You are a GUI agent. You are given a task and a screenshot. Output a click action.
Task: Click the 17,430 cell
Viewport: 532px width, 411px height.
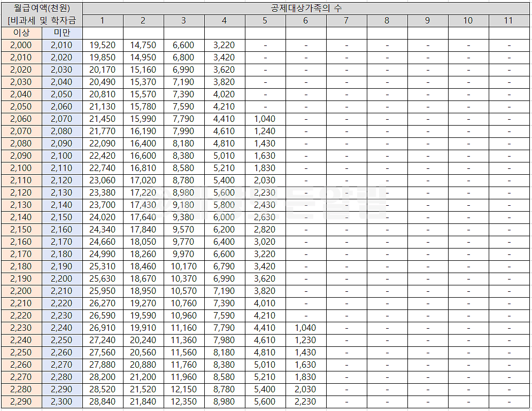pos(143,205)
